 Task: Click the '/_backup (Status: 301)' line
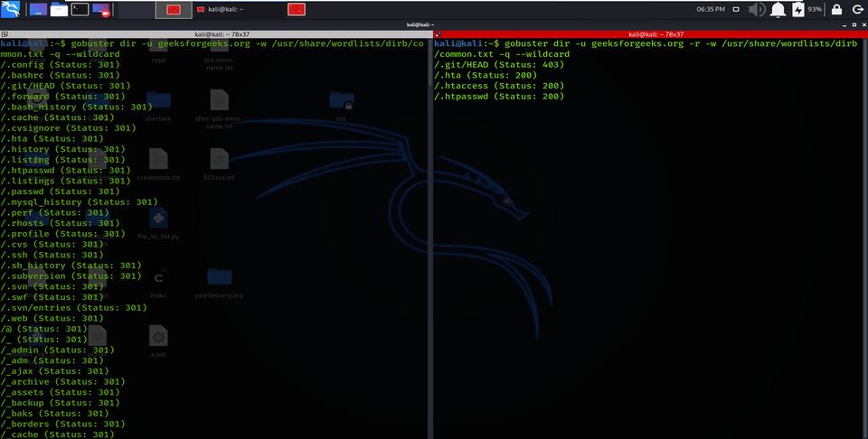click(x=61, y=403)
